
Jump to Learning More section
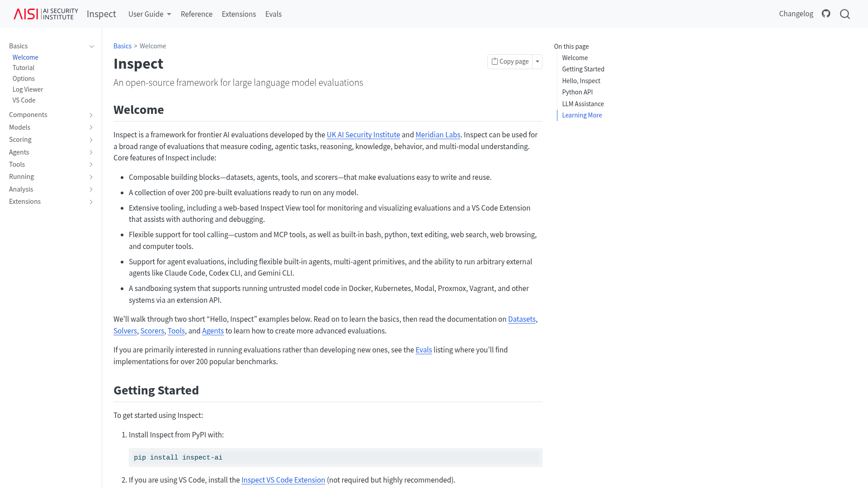(x=582, y=115)
